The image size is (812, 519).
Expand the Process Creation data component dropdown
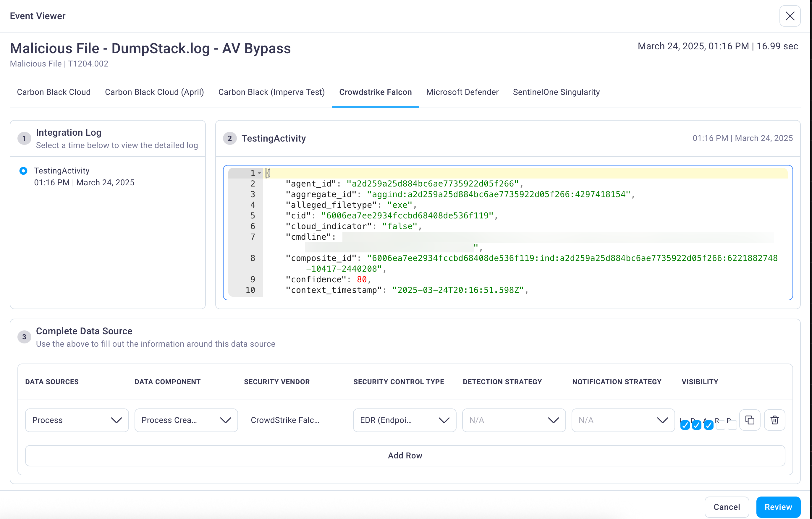[x=186, y=420]
